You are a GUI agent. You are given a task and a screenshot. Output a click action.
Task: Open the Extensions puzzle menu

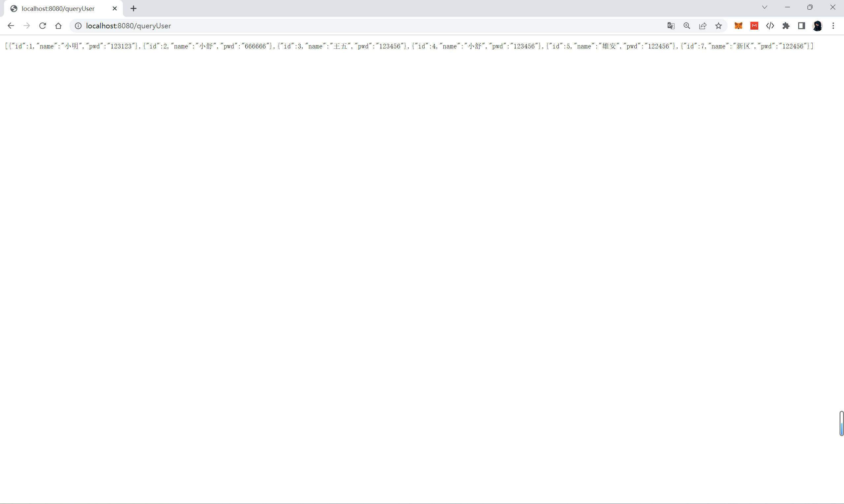click(x=786, y=26)
